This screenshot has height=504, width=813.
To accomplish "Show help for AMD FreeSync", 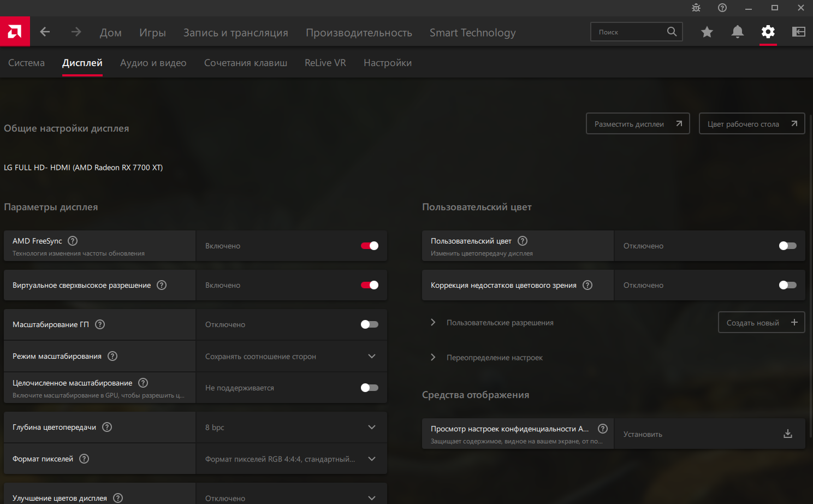I will [73, 241].
